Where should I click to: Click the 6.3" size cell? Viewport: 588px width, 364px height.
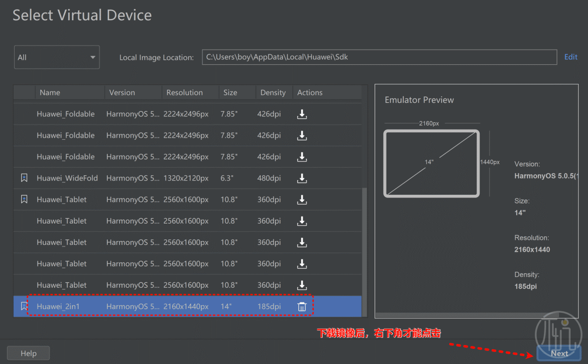227,178
